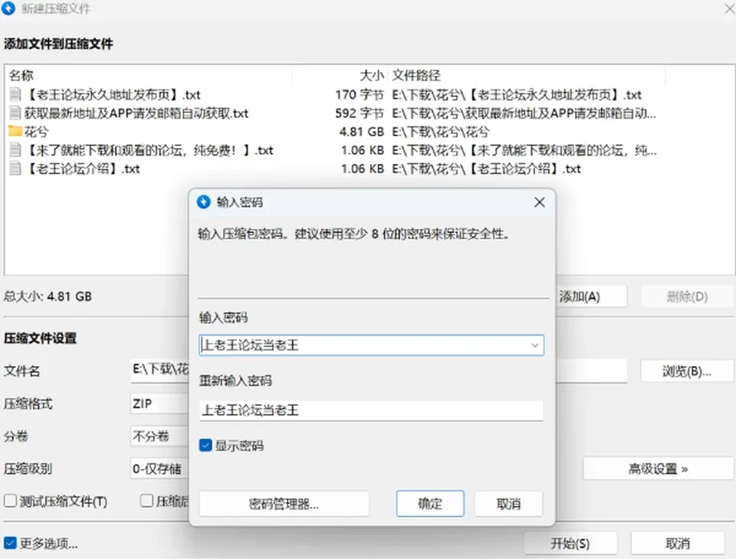Click the app logo in main window title

8,8
